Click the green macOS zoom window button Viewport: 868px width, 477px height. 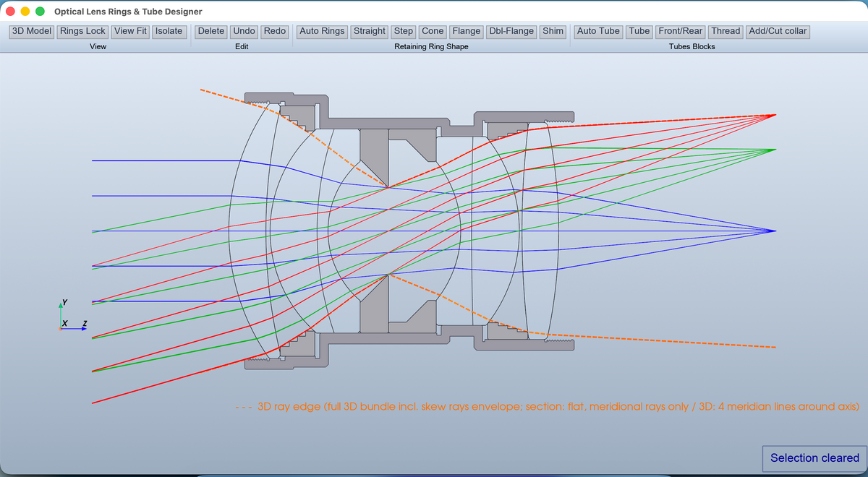pyautogui.click(x=40, y=12)
